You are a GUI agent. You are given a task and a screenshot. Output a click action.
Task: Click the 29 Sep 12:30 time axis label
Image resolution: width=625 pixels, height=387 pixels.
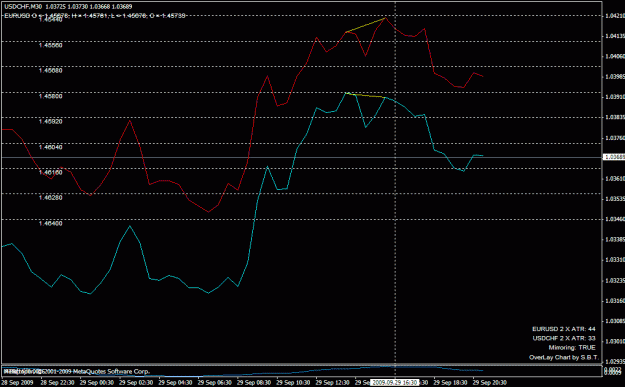coord(332,383)
